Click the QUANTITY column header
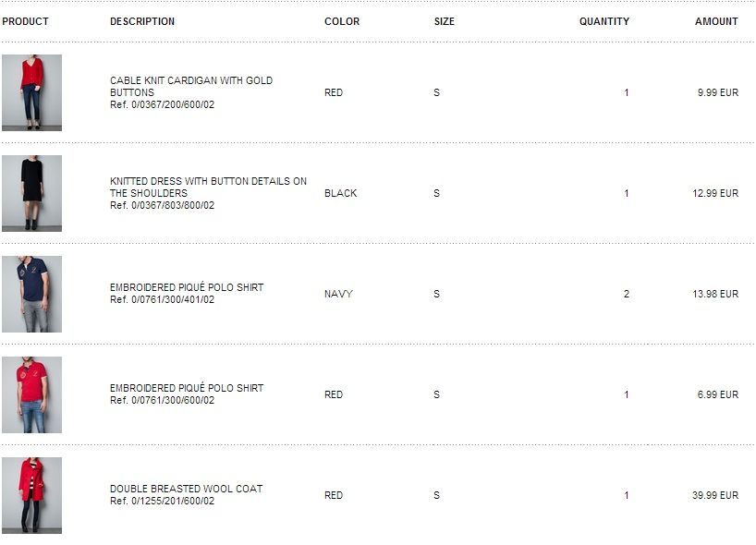Screen dimensions: 756x545 (x=604, y=21)
